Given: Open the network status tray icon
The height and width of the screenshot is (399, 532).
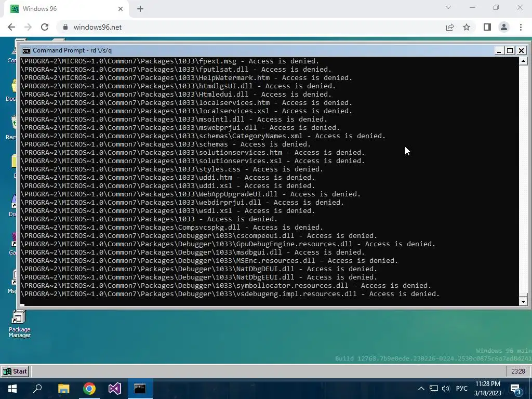Looking at the screenshot, I should 434,389.
